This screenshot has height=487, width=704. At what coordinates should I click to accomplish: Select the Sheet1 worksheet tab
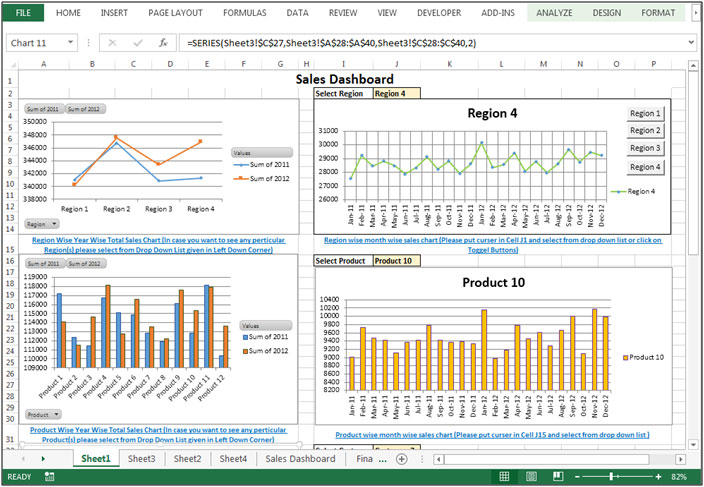point(96,459)
